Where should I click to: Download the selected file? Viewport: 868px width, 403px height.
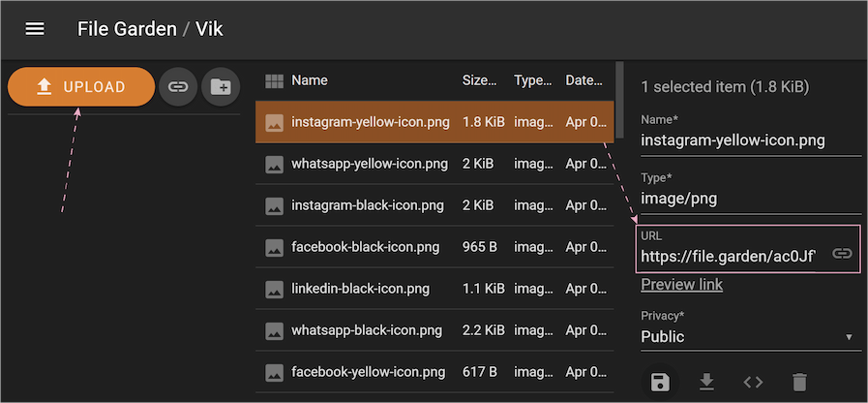[x=706, y=382]
